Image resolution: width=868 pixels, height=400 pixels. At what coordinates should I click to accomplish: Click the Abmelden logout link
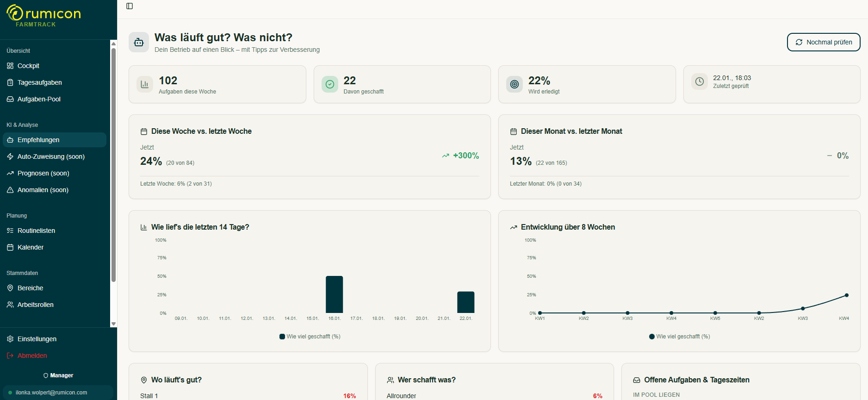click(32, 356)
